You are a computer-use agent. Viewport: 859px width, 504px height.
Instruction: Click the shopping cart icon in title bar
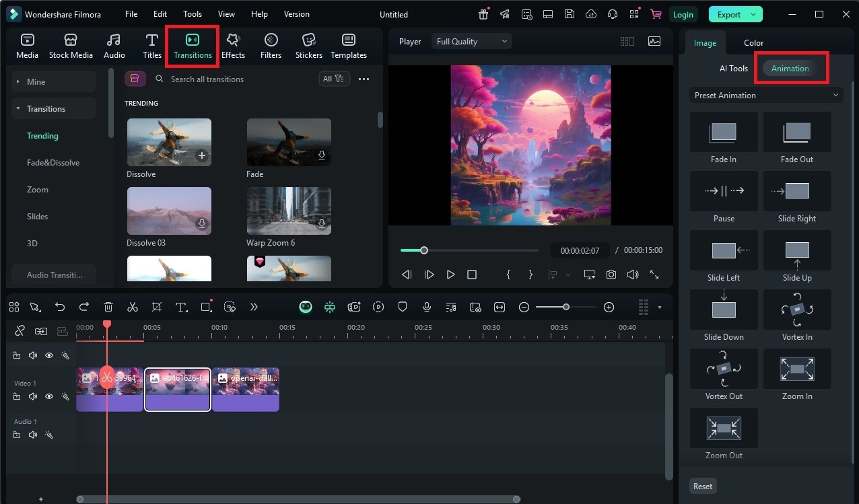coord(656,14)
